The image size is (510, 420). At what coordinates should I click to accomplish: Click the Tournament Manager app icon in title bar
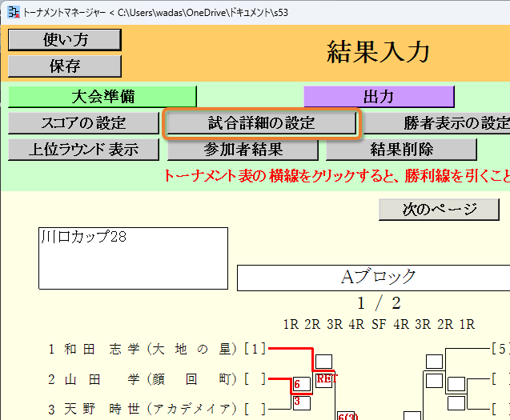tap(13, 12)
